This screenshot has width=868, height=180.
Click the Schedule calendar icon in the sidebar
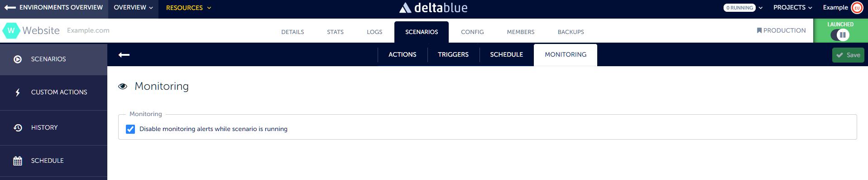click(x=18, y=161)
